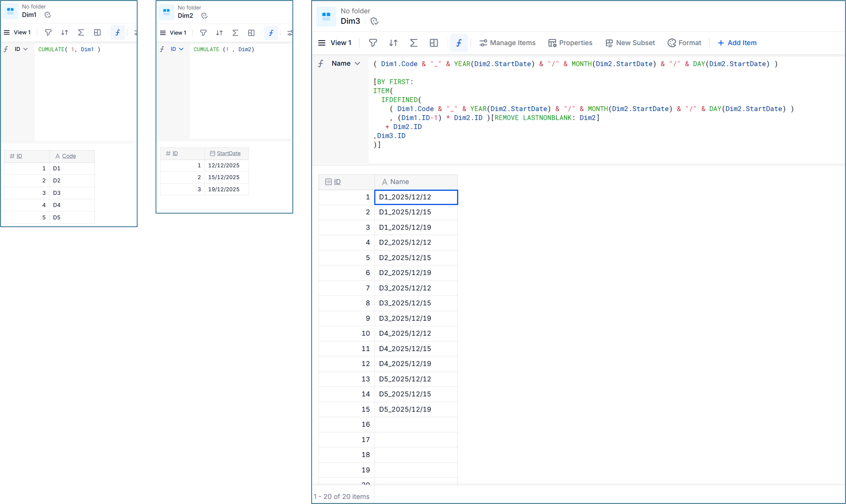Click the sum aggregation icon in Dim3
Image resolution: width=846 pixels, height=504 pixels.
tap(413, 43)
